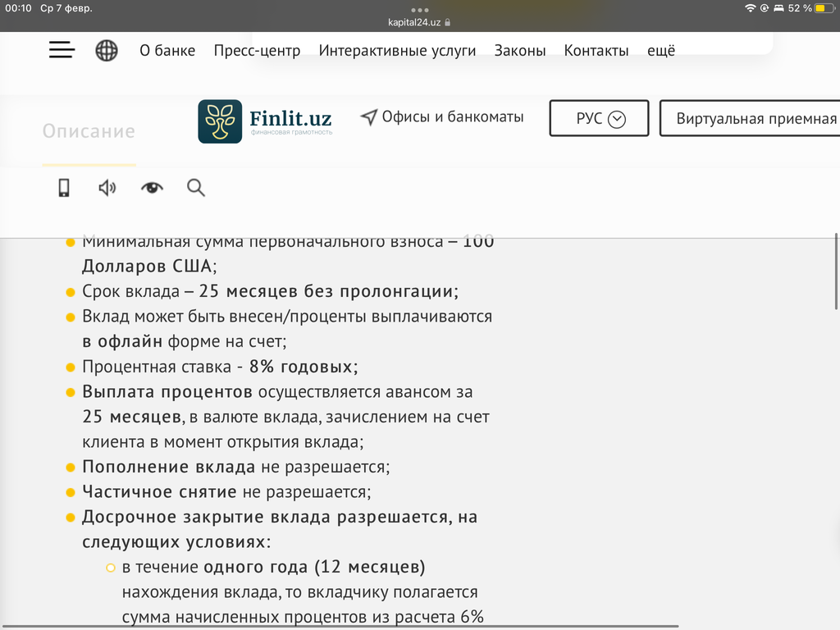Open the hamburger navigation menu
840x630 pixels.
tap(62, 50)
